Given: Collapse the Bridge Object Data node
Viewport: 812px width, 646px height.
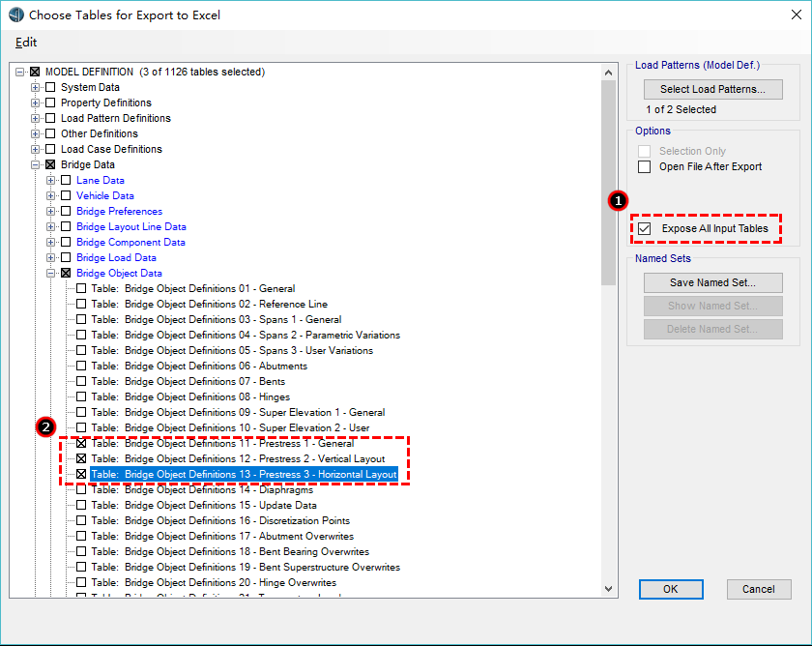Looking at the screenshot, I should tap(51, 273).
